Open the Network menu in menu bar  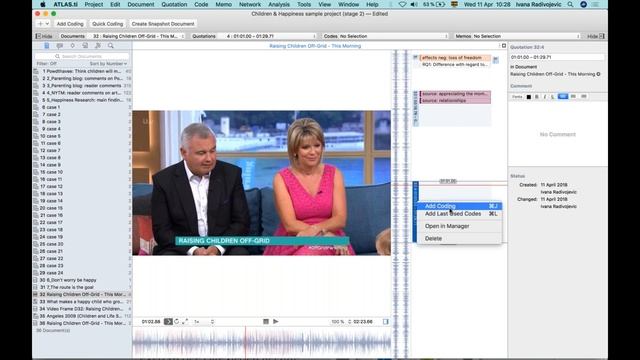click(250, 4)
